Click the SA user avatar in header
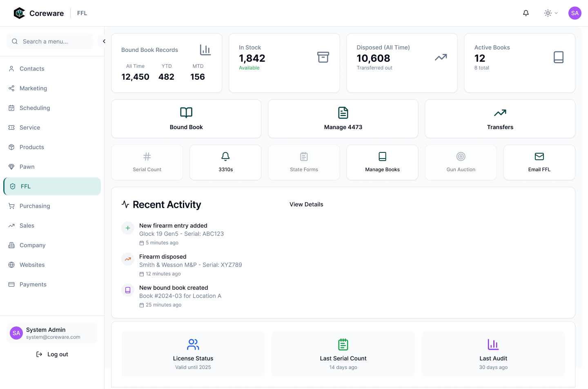Screen dimensions: 588x389 (x=575, y=13)
